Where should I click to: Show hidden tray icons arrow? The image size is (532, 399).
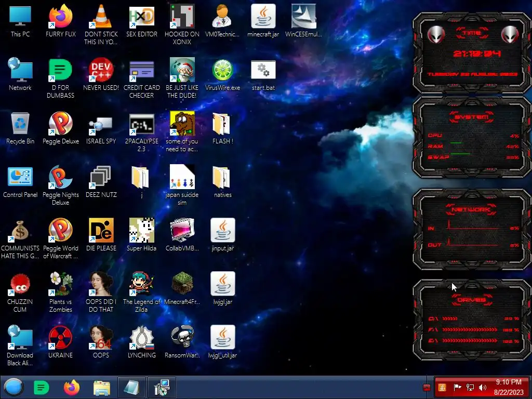427,388
